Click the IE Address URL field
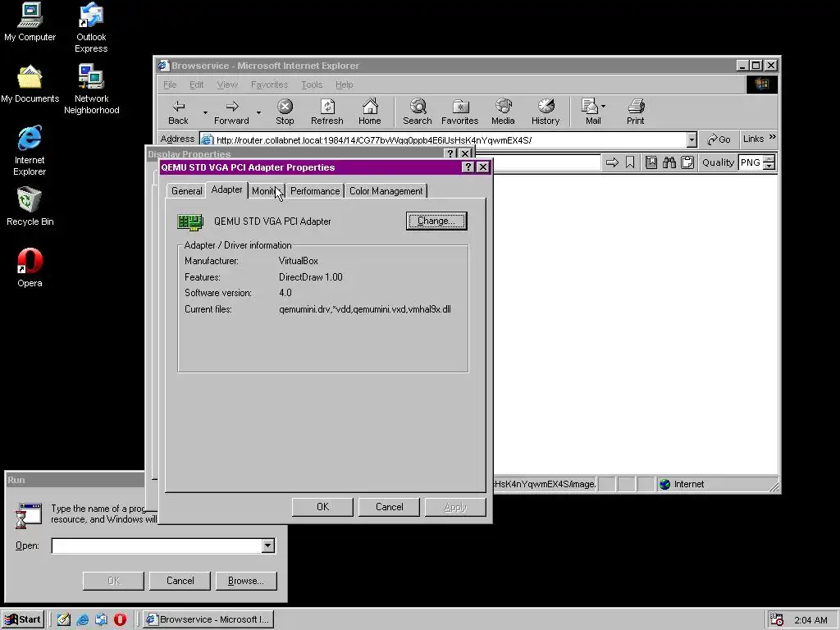Screen dimensions: 840x630 (444, 139)
